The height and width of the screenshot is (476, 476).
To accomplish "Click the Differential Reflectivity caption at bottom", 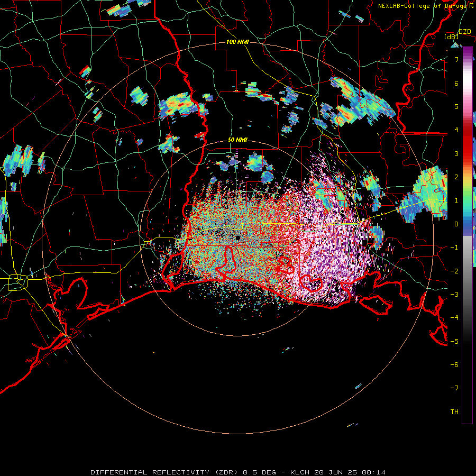I will [239, 472].
